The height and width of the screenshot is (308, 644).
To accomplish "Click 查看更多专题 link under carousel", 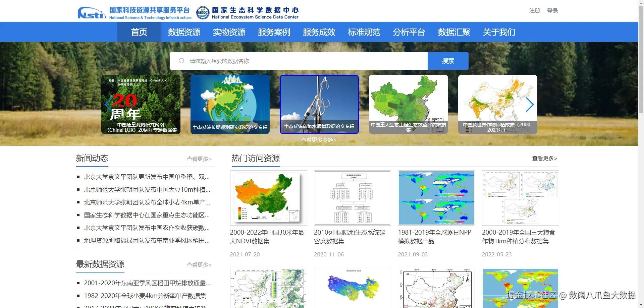I will (319, 140).
